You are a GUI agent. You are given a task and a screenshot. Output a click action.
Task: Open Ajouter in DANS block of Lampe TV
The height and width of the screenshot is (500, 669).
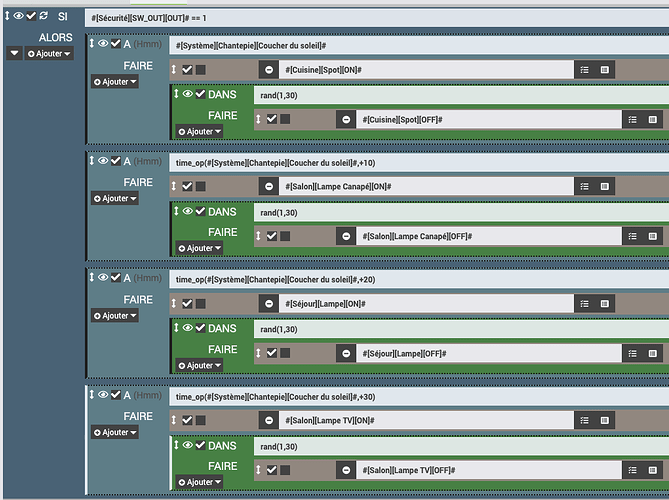[199, 482]
